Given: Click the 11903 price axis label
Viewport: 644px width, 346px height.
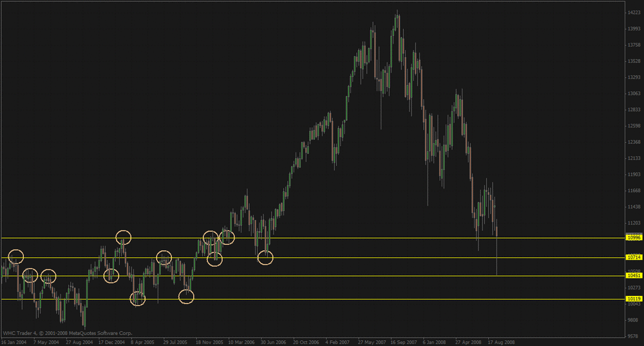Looking at the screenshot, I should pyautogui.click(x=634, y=174).
